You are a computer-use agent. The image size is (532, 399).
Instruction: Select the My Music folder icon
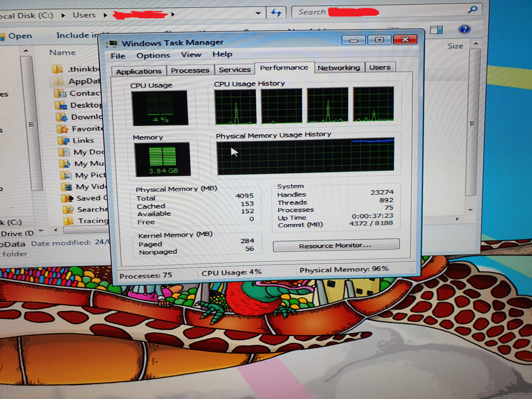tap(65, 164)
